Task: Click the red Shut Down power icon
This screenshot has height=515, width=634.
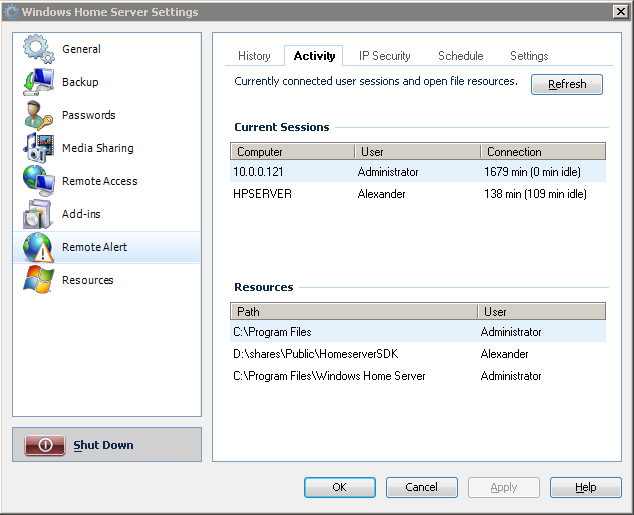Action: (45, 445)
